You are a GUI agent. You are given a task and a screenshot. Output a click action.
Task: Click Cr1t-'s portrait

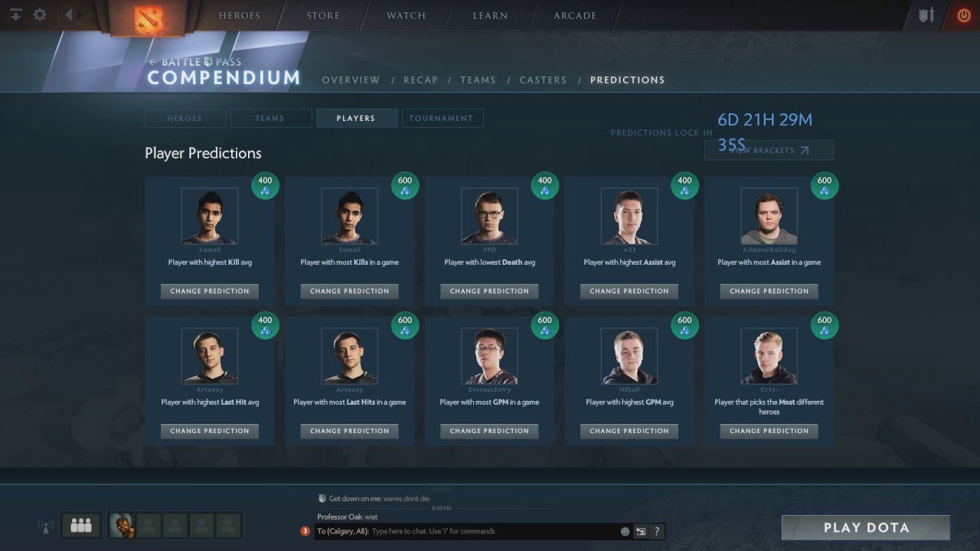point(769,357)
